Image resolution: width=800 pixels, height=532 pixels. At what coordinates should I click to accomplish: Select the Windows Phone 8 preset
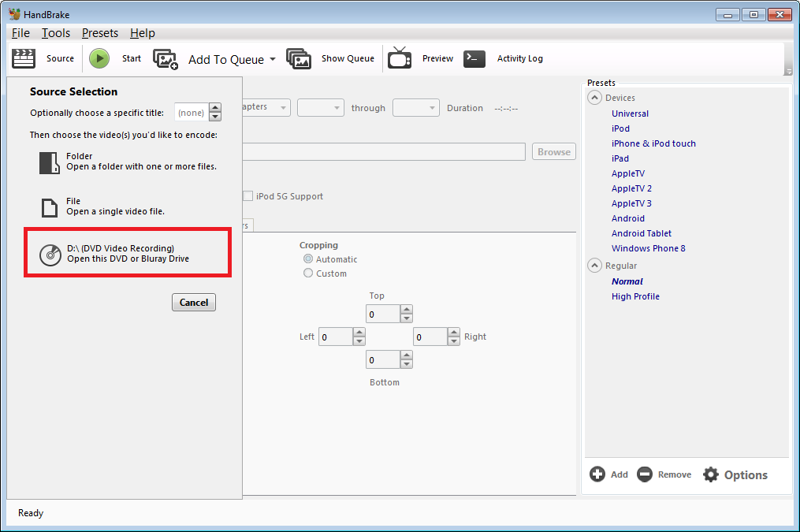[x=649, y=248]
